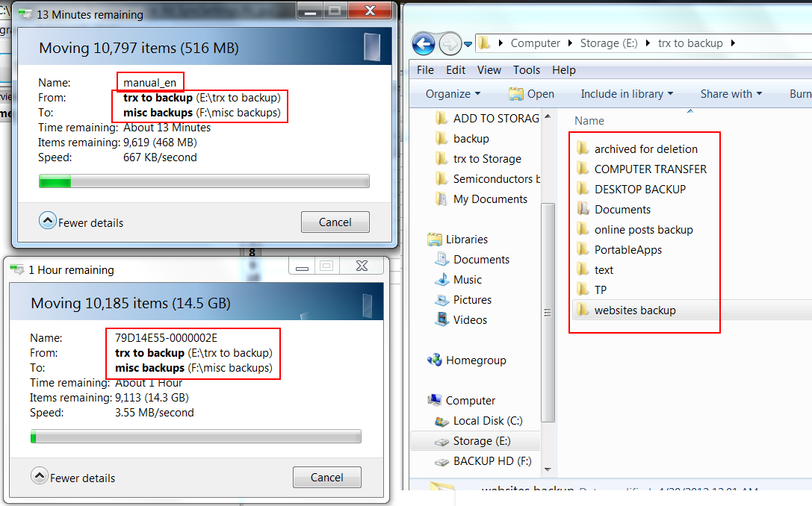Select the COMPUTER TRANSFER folder icon
The width and height of the screenshot is (812, 506).
point(583,169)
